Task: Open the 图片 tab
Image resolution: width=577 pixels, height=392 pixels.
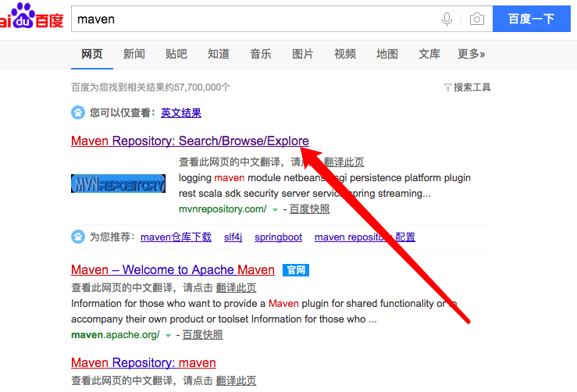Action: 303,54
